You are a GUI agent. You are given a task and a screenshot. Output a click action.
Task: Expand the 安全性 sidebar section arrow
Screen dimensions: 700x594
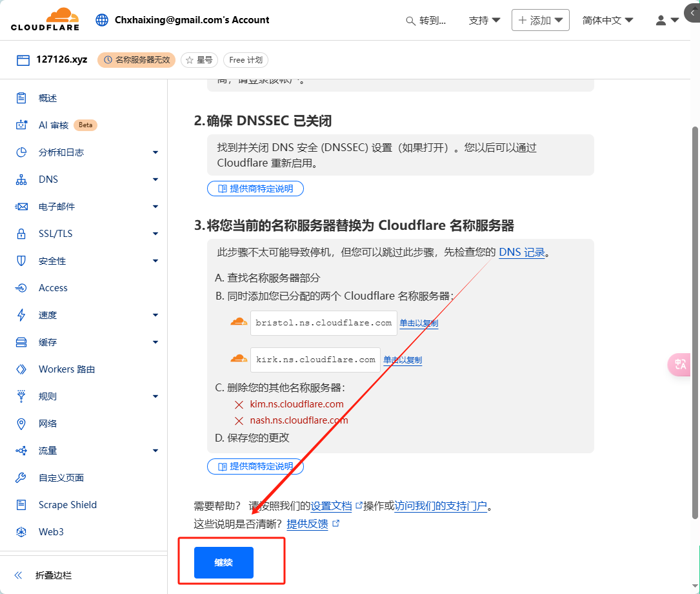click(x=155, y=261)
